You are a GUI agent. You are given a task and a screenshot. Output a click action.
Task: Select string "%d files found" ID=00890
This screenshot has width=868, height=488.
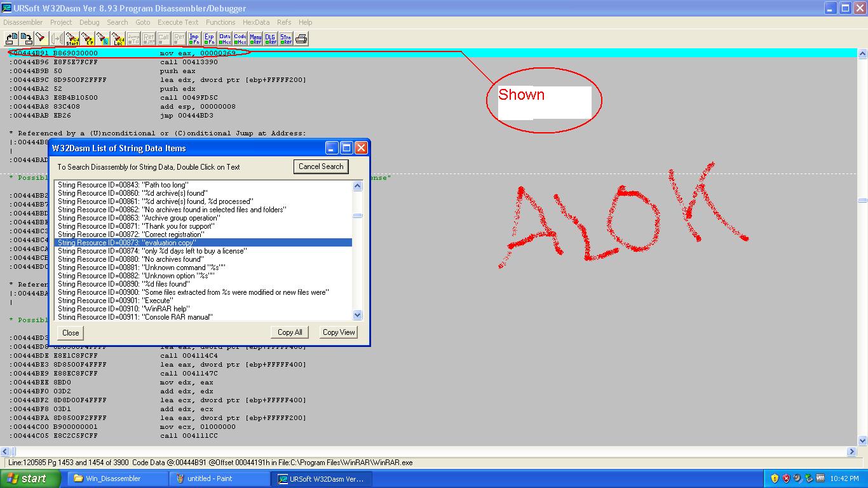[x=203, y=284]
